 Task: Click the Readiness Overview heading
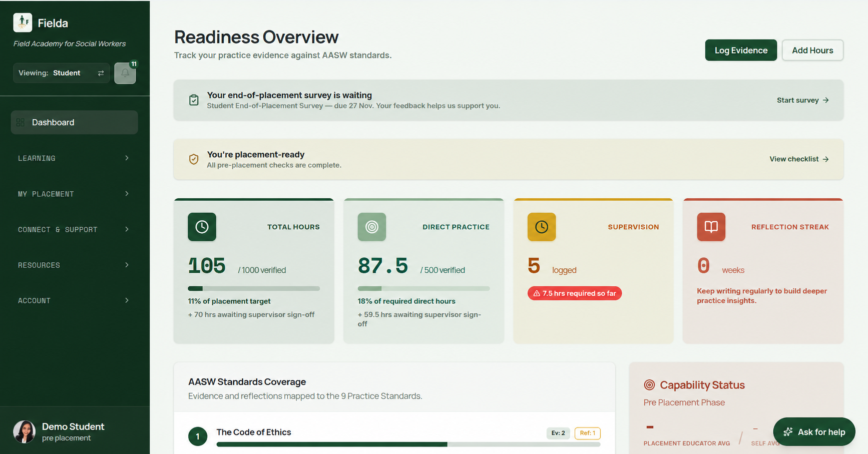[256, 37]
